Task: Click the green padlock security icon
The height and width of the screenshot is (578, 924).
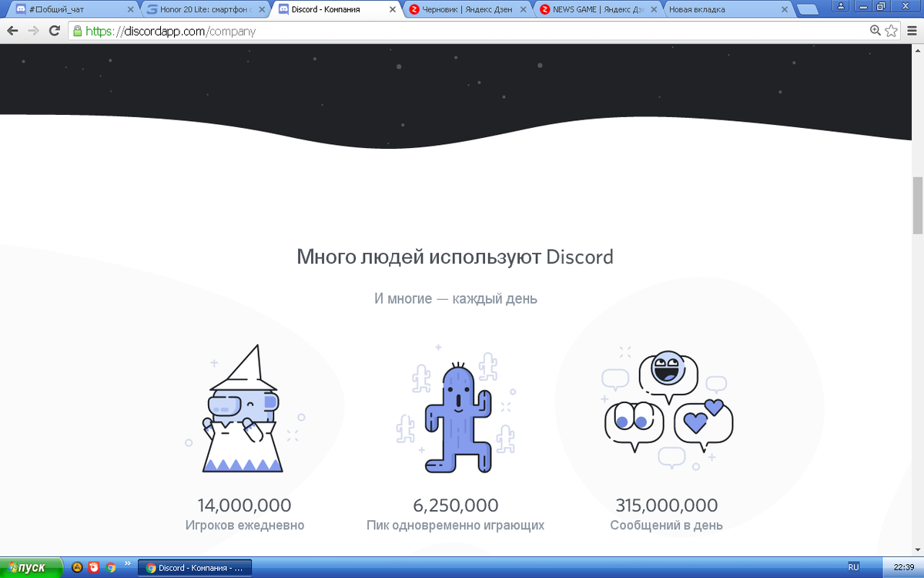Action: (76, 31)
